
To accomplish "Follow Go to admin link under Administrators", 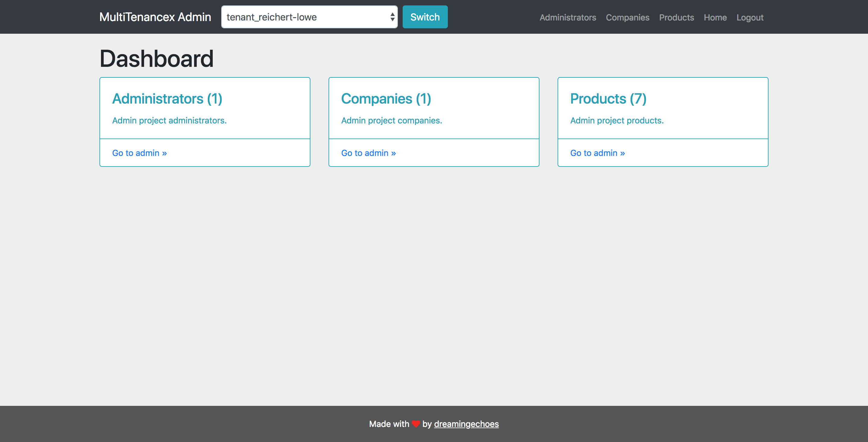I will pos(139,153).
